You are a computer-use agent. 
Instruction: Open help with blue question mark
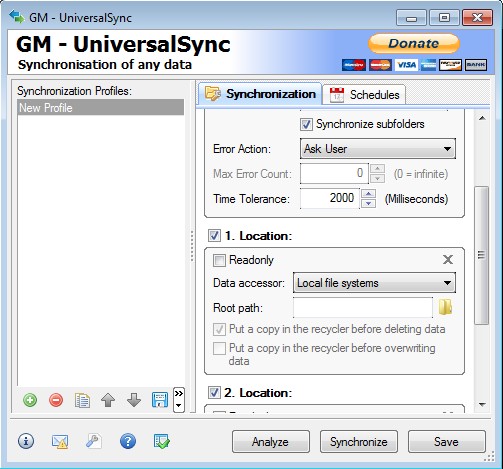point(128,442)
